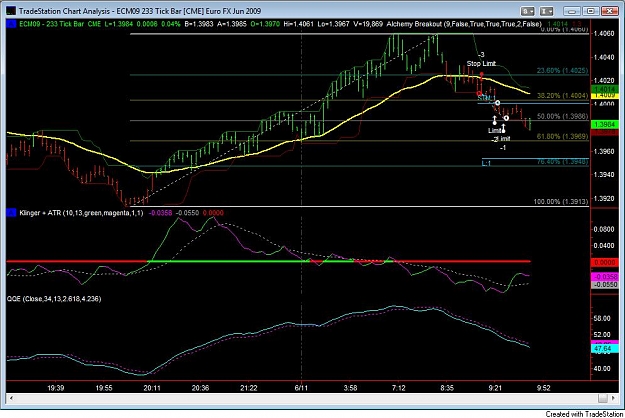Click the TradeStation Chart Analysis title bar icon
This screenshot has width=625, height=418.
(11, 11)
